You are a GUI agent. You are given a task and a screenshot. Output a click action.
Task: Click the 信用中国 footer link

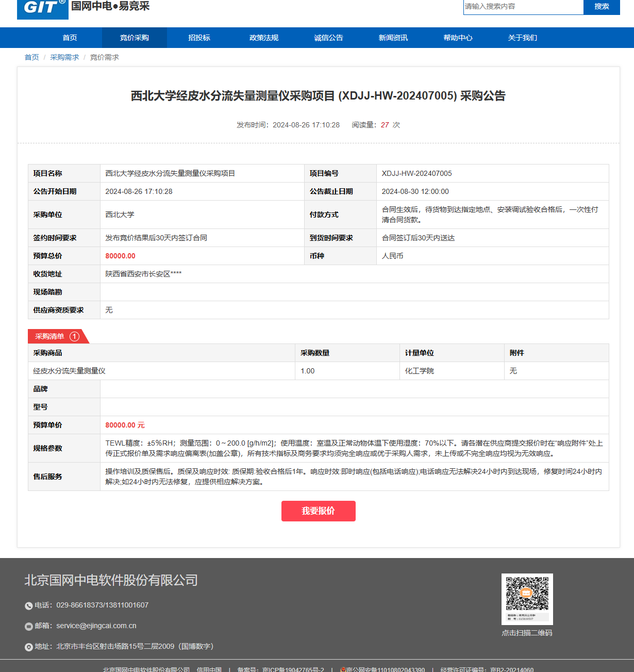pyautogui.click(x=209, y=669)
